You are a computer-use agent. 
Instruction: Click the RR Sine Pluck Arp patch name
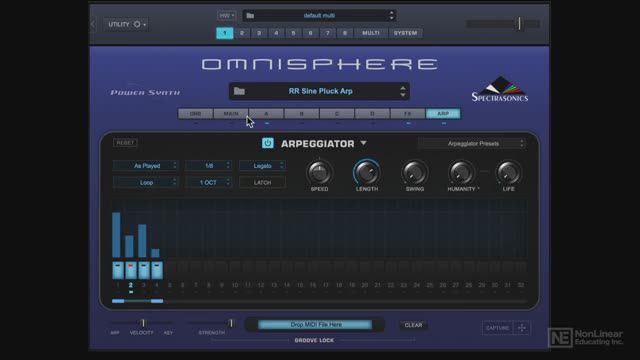[320, 91]
